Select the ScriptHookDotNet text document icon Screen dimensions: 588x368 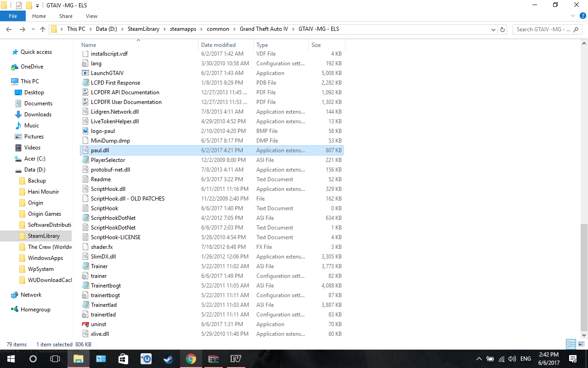[85, 228]
